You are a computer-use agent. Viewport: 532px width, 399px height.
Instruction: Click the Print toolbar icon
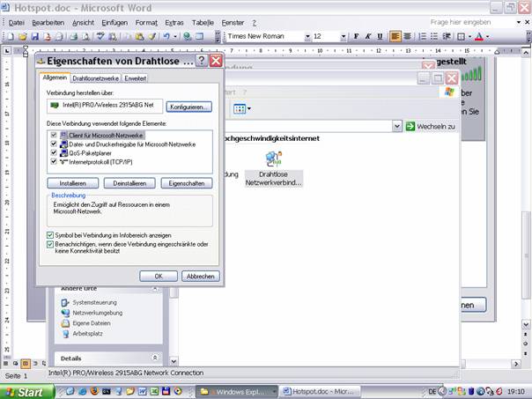(73, 36)
